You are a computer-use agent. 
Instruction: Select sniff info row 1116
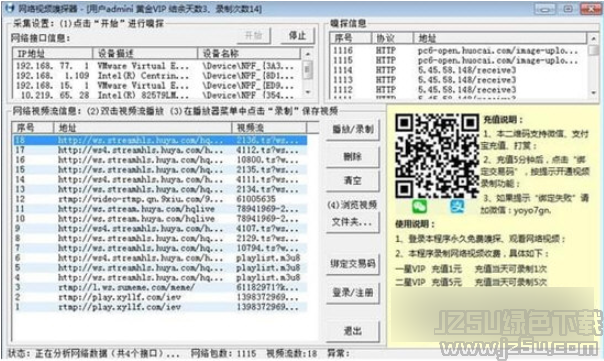click(x=459, y=50)
